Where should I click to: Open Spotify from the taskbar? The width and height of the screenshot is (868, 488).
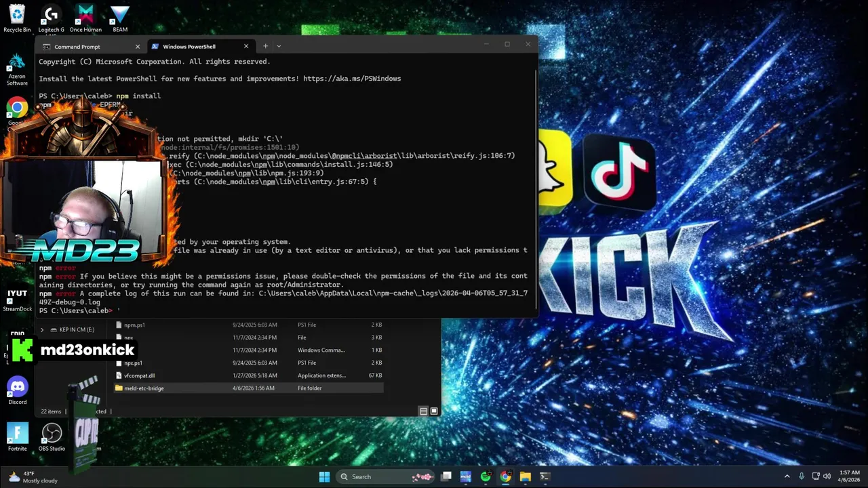click(486, 476)
